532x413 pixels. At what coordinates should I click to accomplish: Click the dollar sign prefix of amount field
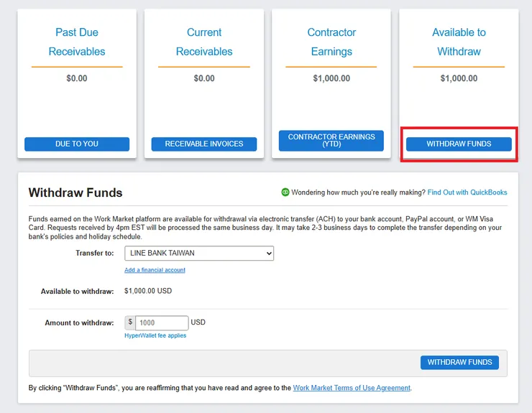coord(130,322)
